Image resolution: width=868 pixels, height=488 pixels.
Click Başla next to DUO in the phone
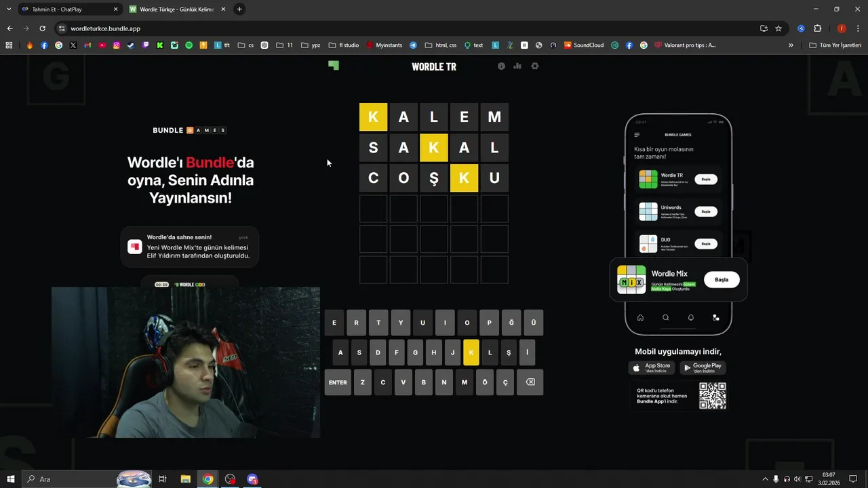pos(706,243)
